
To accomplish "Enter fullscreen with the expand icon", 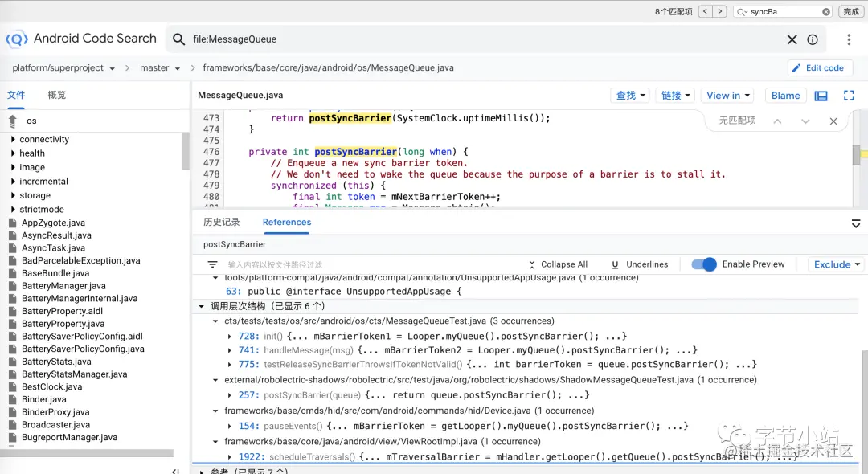I will [x=849, y=96].
